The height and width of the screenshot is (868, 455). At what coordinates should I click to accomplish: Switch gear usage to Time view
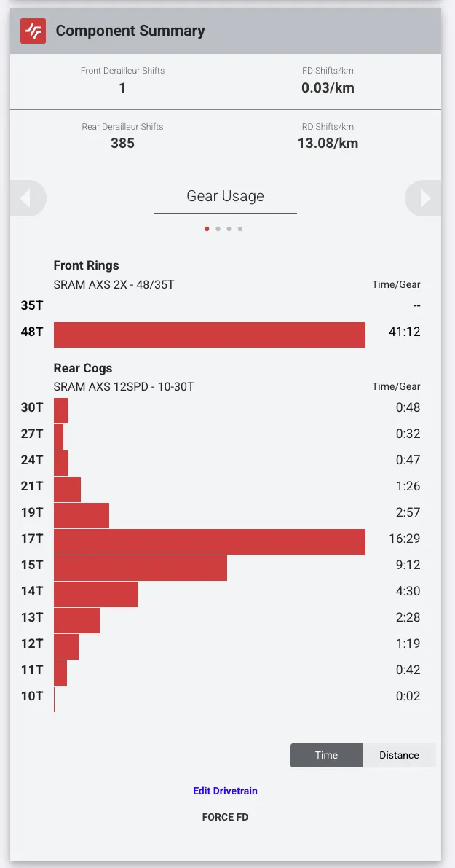tap(326, 755)
